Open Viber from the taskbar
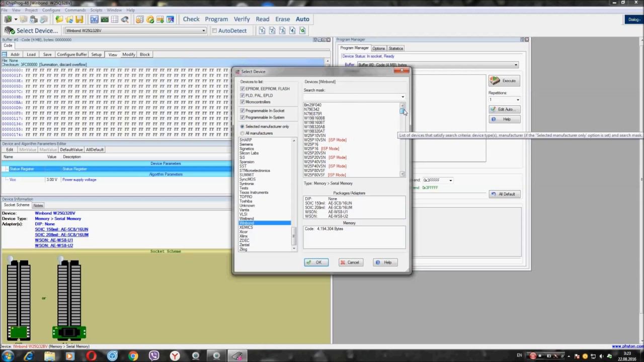This screenshot has width=644, height=362. 154,356
